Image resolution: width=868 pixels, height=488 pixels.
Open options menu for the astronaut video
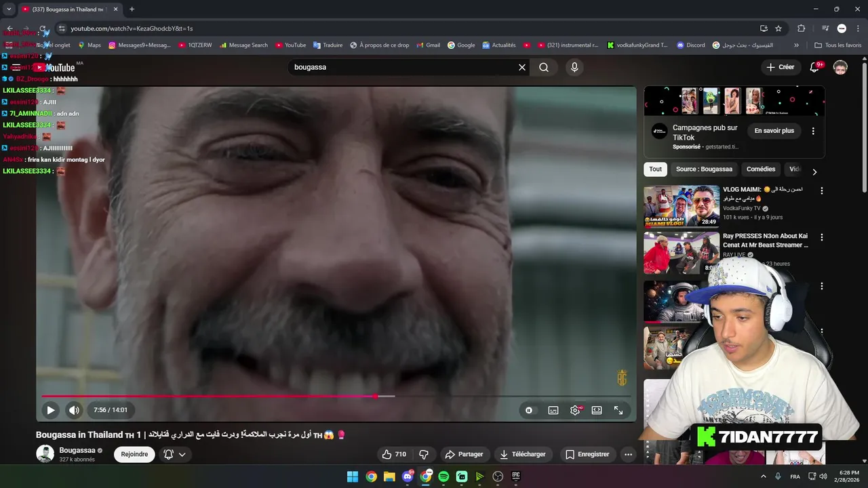821,286
